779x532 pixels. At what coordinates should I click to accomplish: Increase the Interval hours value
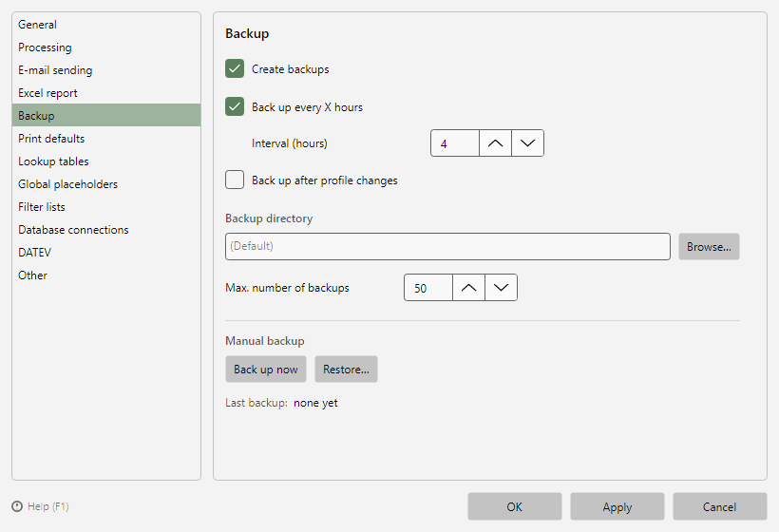pos(495,143)
